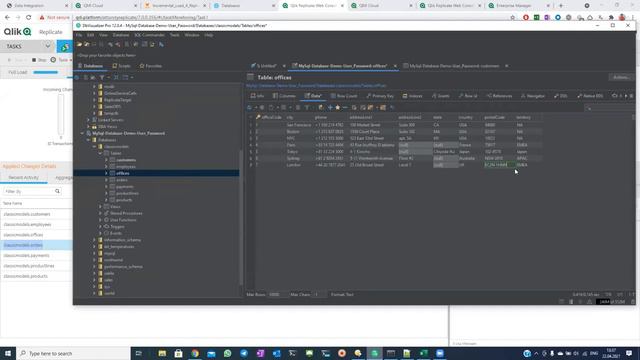Open the customers table editor tab
The image size is (640, 360).
[451, 66]
